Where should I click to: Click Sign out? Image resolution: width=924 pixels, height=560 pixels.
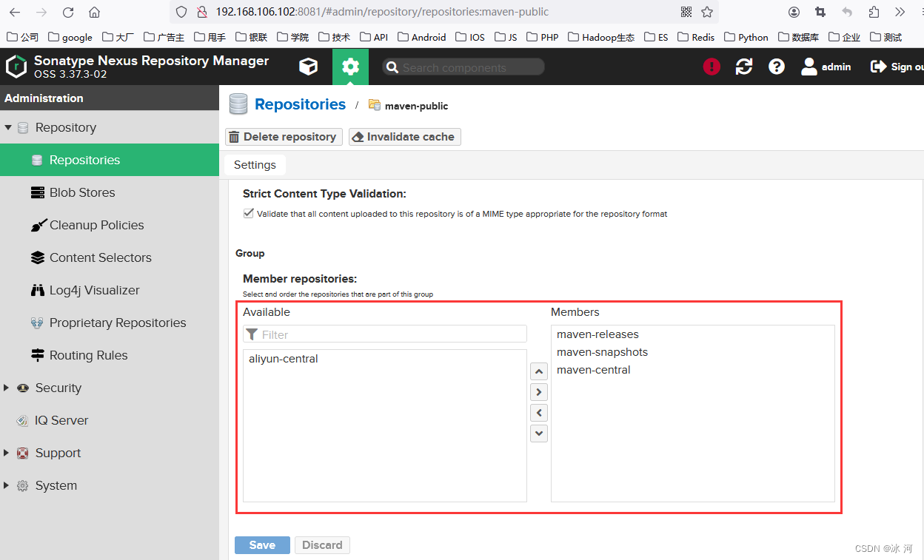897,67
